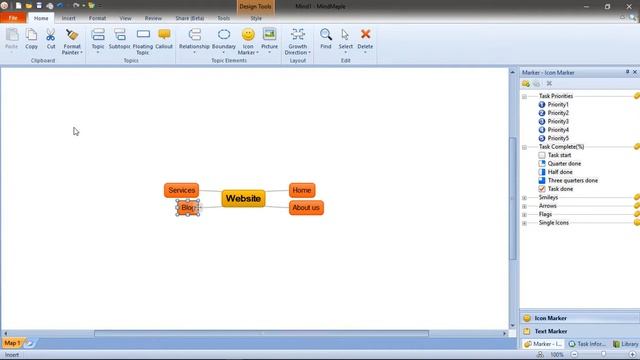This screenshot has width=640, height=360.
Task: Click the red Delete icon
Action: pyautogui.click(x=365, y=35)
